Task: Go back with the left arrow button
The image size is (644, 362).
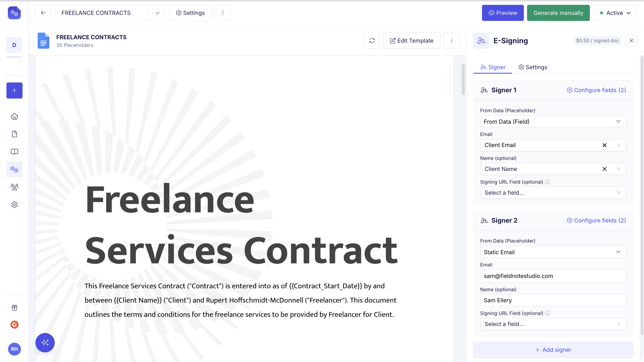Action: tap(43, 13)
